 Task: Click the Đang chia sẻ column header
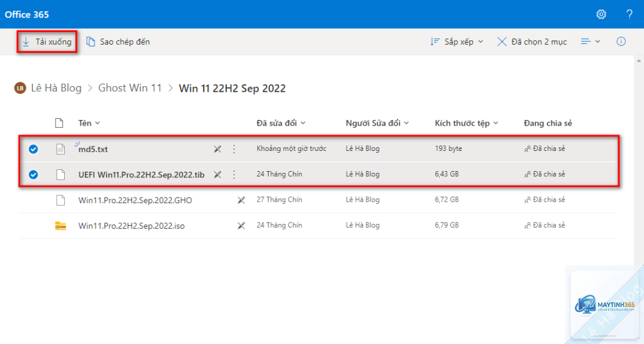(x=548, y=123)
